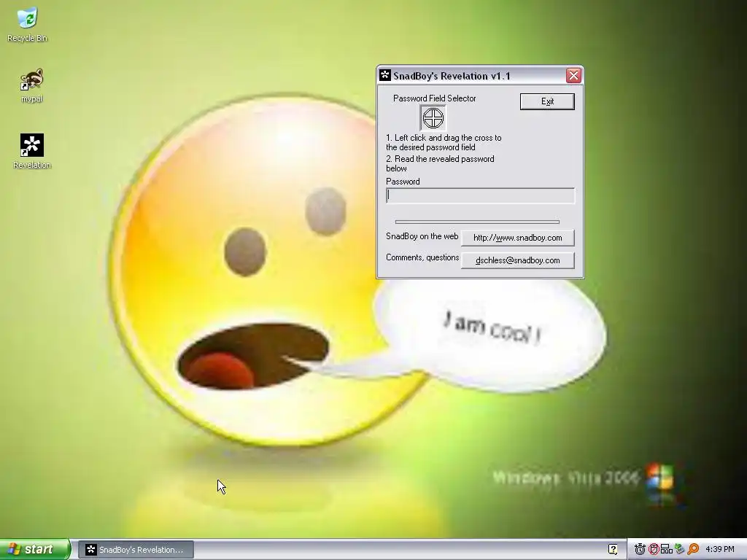Click the Exit button in Revelation
Viewport: 747px width, 560px height.
click(547, 101)
